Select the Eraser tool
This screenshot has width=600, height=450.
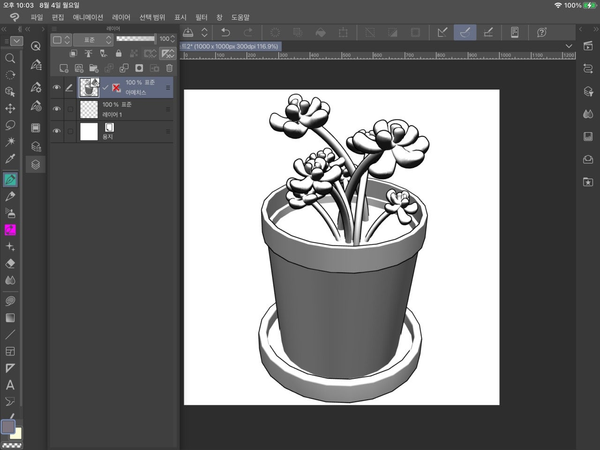tap(11, 263)
